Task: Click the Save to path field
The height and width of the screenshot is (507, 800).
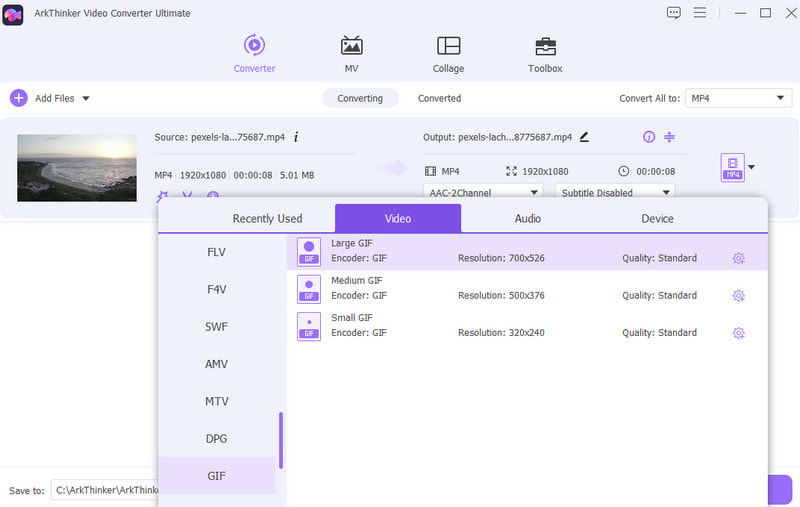Action: click(105, 490)
